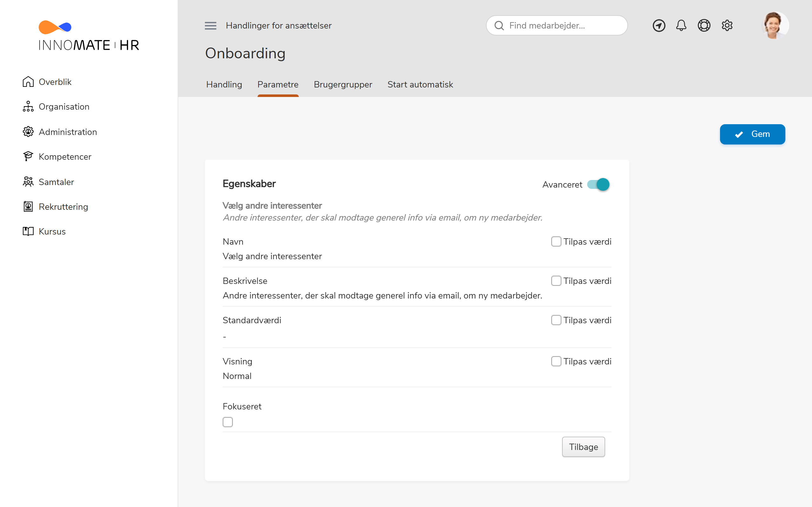This screenshot has height=507, width=812.
Task: Check Tilpas værdi for Visning
Action: (x=556, y=361)
